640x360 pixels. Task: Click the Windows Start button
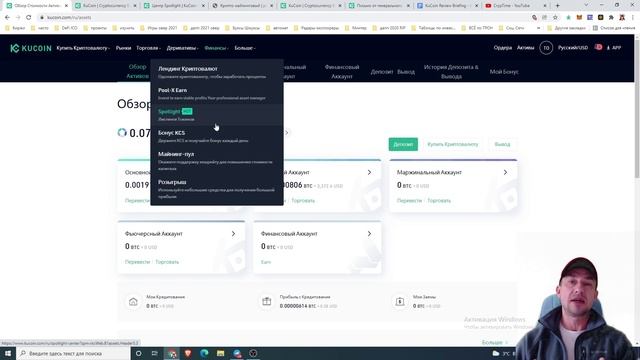coord(8,353)
